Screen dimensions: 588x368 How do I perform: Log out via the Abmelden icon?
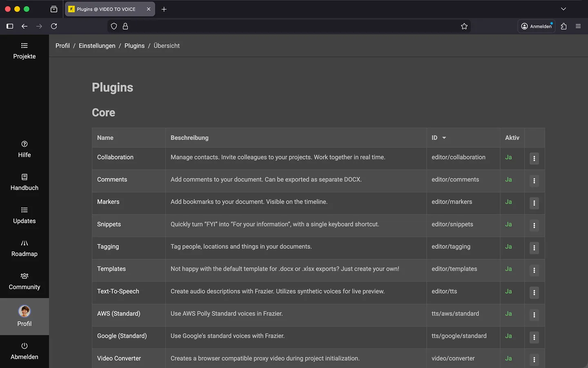coord(24,346)
